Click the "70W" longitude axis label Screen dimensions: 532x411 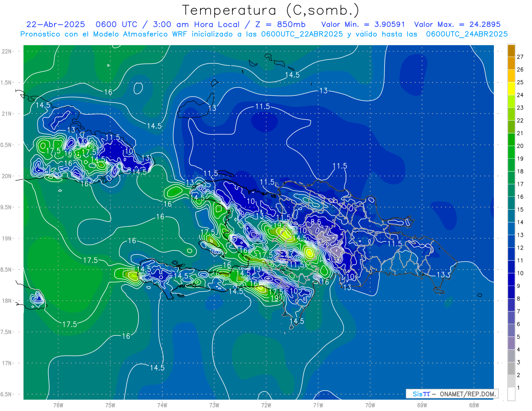[370, 405]
